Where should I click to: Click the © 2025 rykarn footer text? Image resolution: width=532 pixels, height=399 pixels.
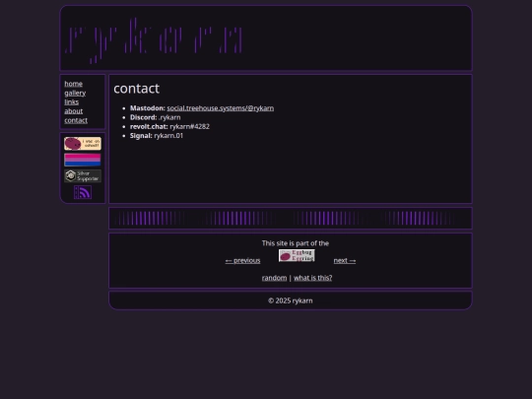pyautogui.click(x=290, y=300)
